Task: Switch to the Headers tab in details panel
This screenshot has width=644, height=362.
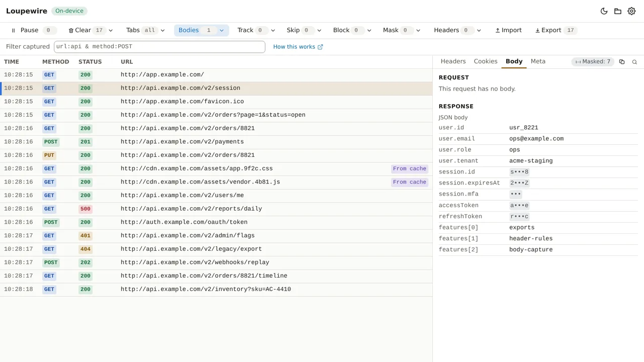Action: coord(453,61)
